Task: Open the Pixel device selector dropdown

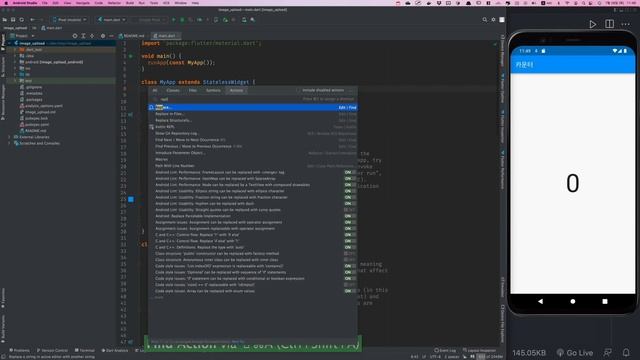Action: [x=69, y=20]
